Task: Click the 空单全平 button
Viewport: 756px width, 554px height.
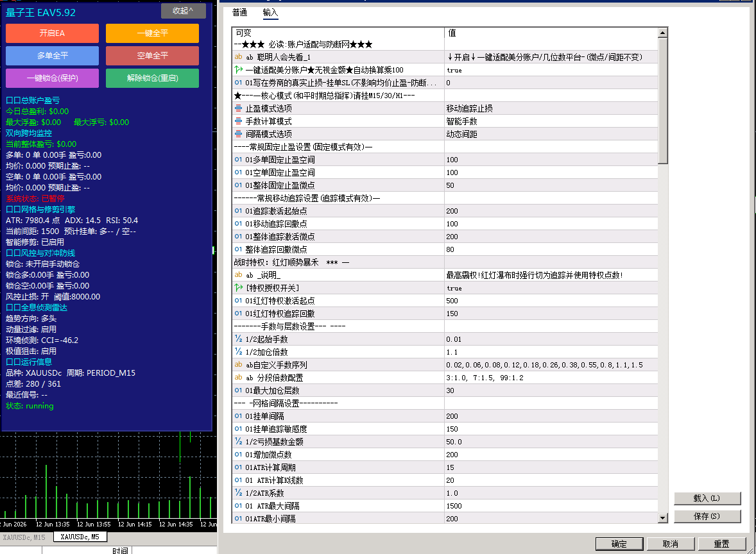Action: coord(152,55)
